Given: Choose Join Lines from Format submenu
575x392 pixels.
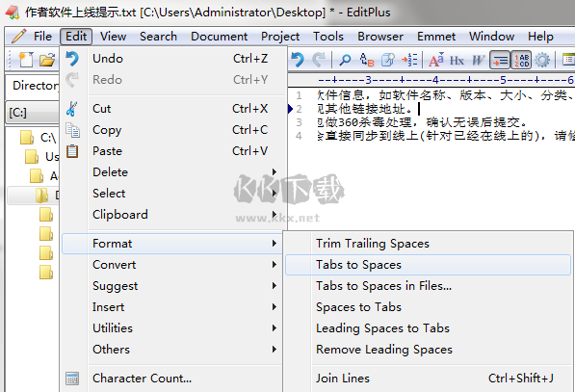Looking at the screenshot, I should click(428, 379).
